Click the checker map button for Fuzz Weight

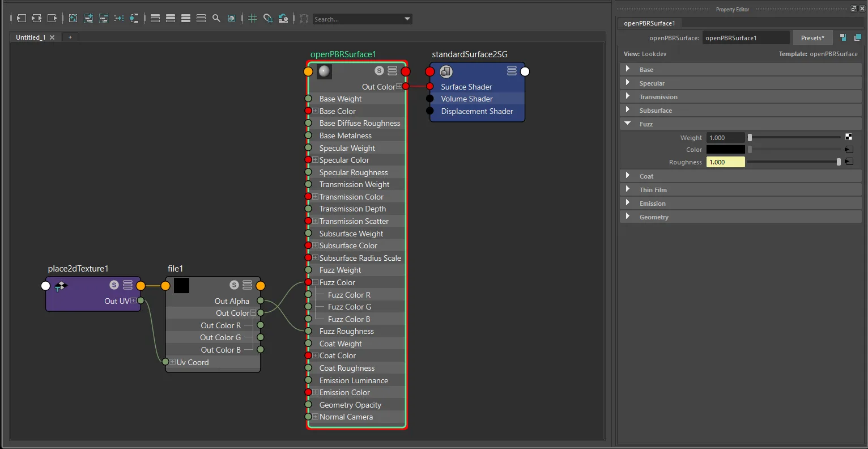849,137
